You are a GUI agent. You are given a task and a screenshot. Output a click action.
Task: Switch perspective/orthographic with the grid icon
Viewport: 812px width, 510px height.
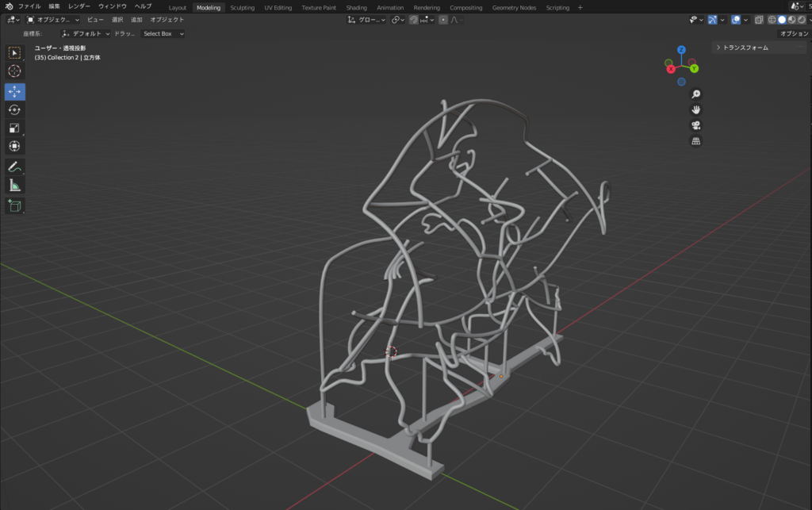pyautogui.click(x=696, y=141)
